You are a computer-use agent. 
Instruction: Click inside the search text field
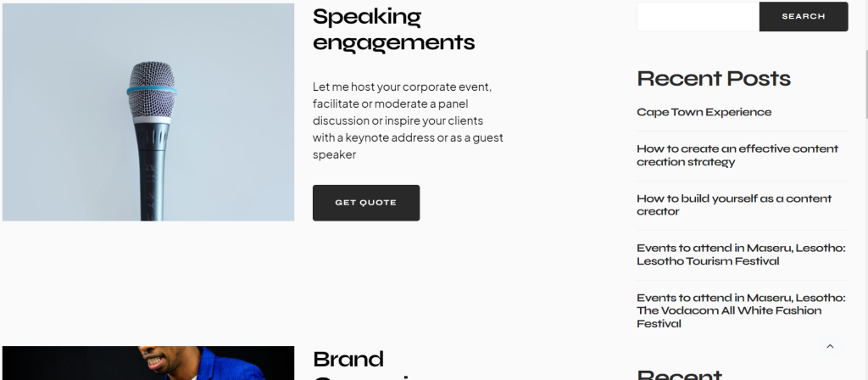coord(698,17)
